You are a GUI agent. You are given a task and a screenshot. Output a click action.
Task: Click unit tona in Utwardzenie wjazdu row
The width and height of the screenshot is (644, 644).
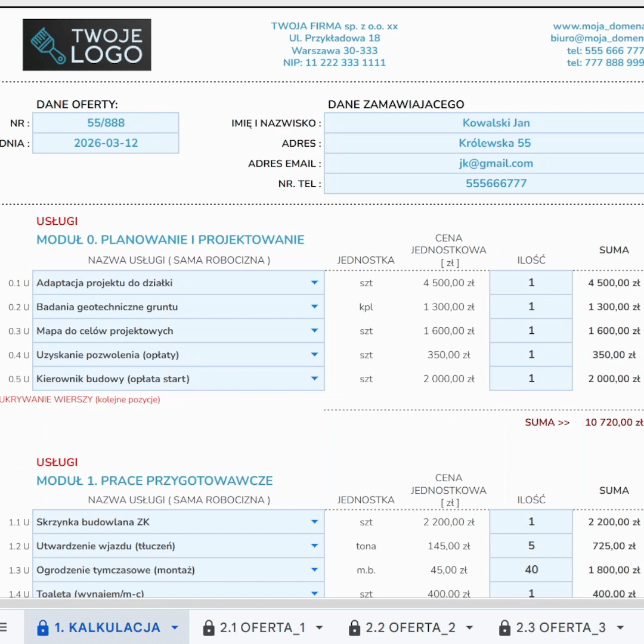(366, 546)
